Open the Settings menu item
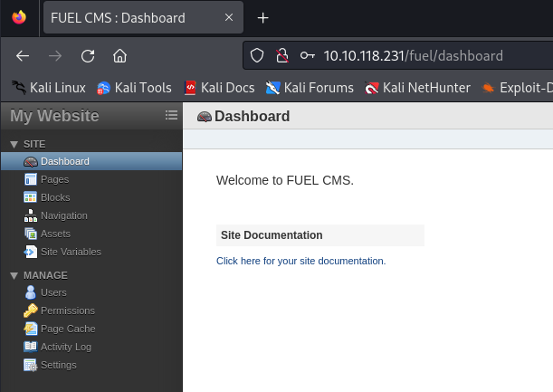The height and width of the screenshot is (392, 553). 91,365
